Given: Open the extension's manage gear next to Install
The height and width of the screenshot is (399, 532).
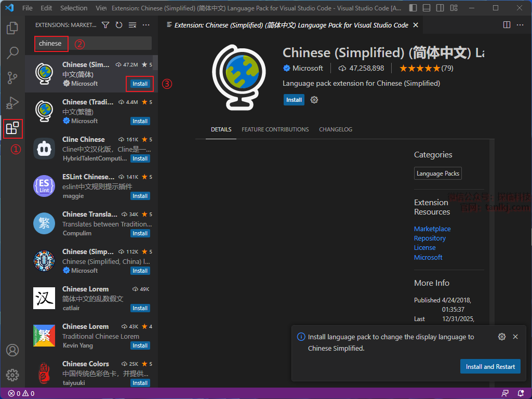Looking at the screenshot, I should point(314,100).
